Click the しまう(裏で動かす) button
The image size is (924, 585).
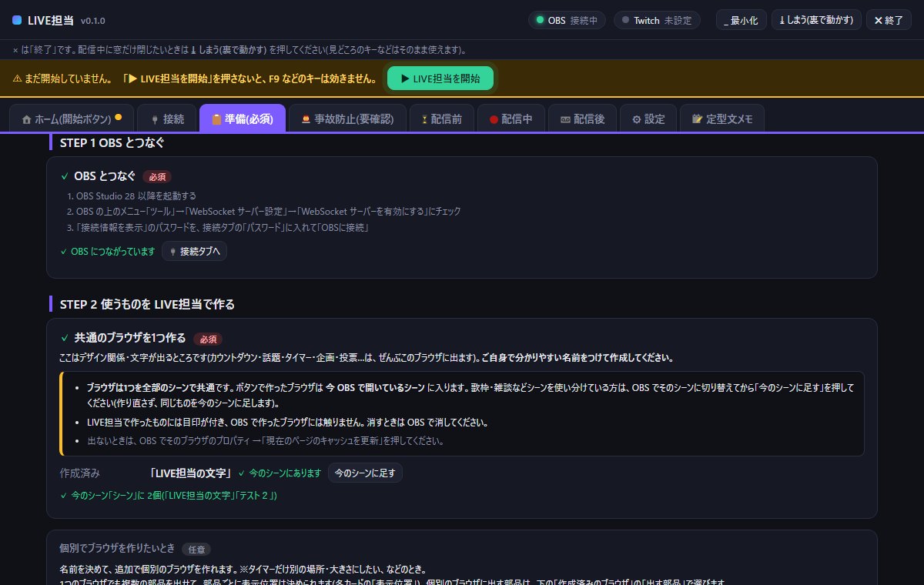[816, 20]
